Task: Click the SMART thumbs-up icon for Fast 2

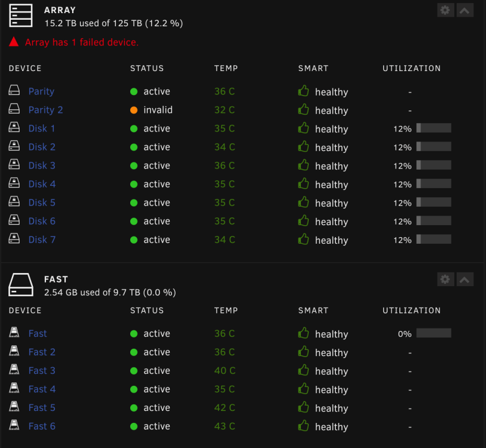Action: click(303, 352)
